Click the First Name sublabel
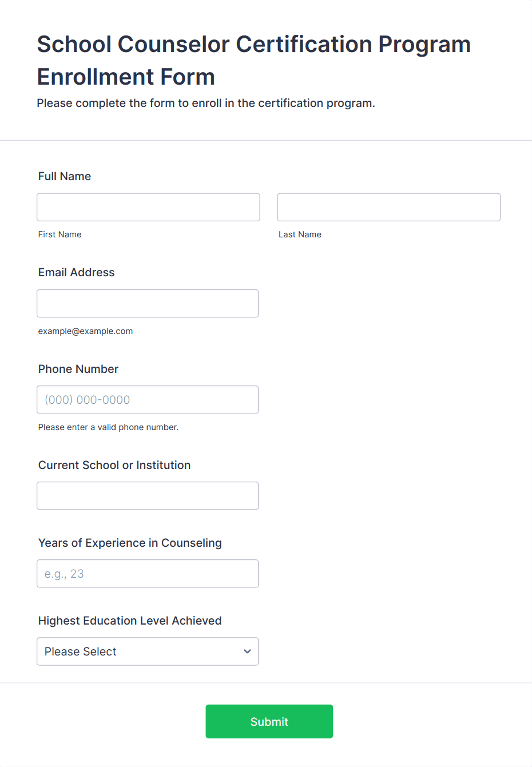 coord(60,235)
